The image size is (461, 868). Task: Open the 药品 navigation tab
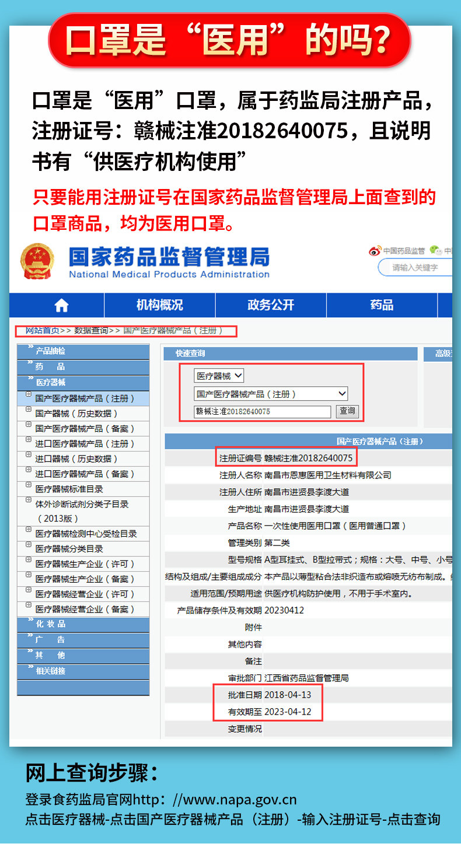tap(382, 305)
